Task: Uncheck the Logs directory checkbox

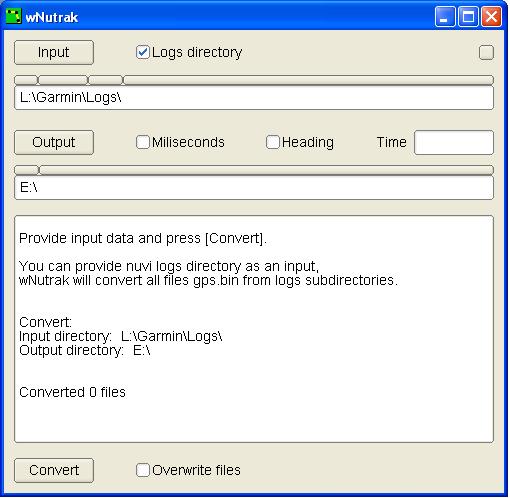Action: pos(143,52)
